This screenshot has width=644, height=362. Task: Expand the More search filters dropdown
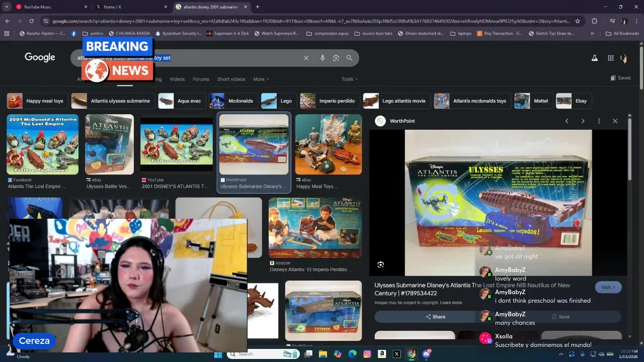coord(261,79)
